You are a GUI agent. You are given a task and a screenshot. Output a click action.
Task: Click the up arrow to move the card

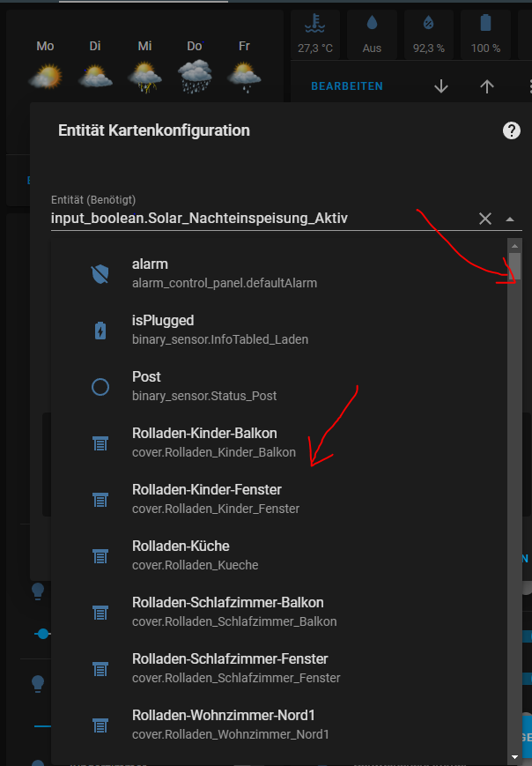487,86
